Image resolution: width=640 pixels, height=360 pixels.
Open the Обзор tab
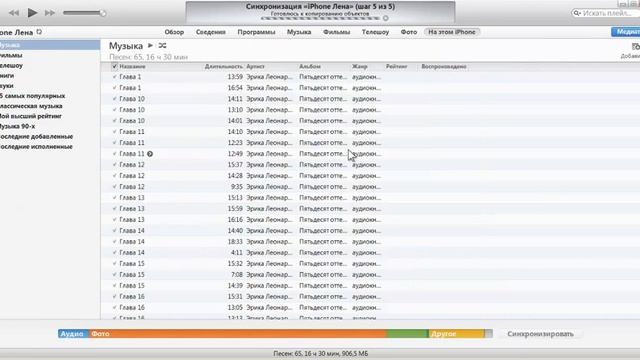tap(174, 32)
